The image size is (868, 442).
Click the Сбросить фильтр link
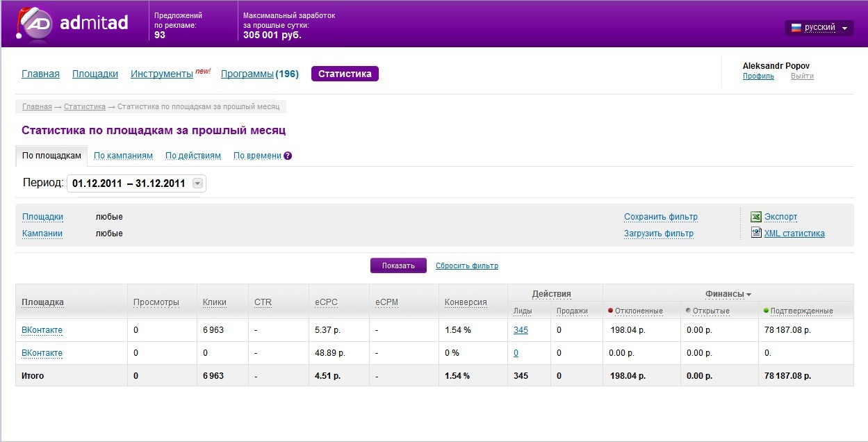pyautogui.click(x=467, y=265)
